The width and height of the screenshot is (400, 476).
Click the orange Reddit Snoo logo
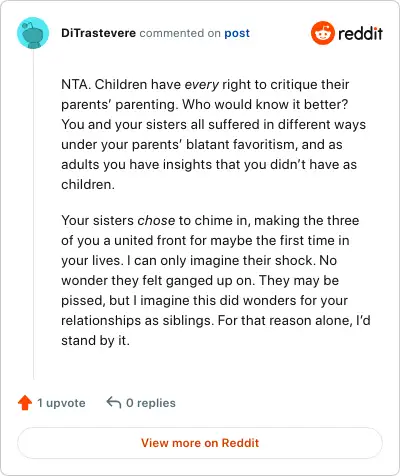322,33
